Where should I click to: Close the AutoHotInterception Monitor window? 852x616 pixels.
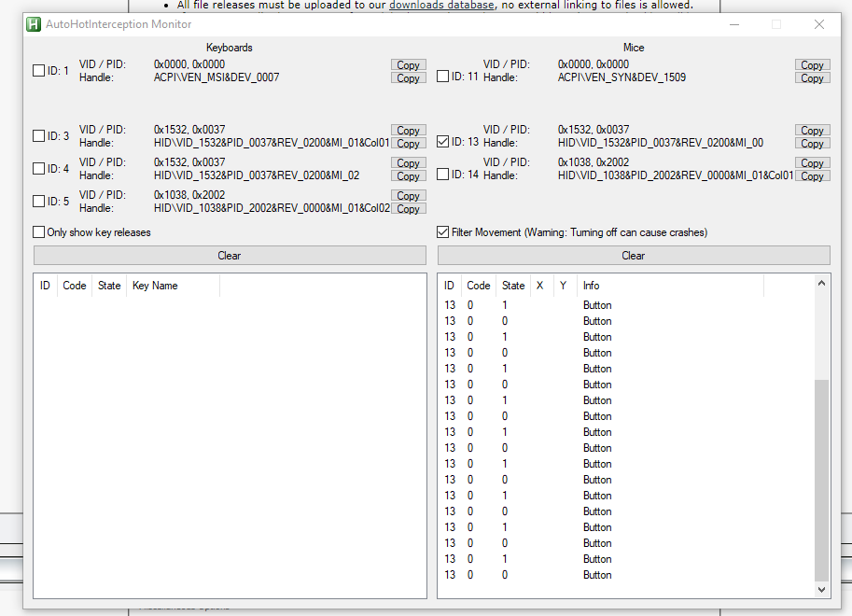click(819, 24)
